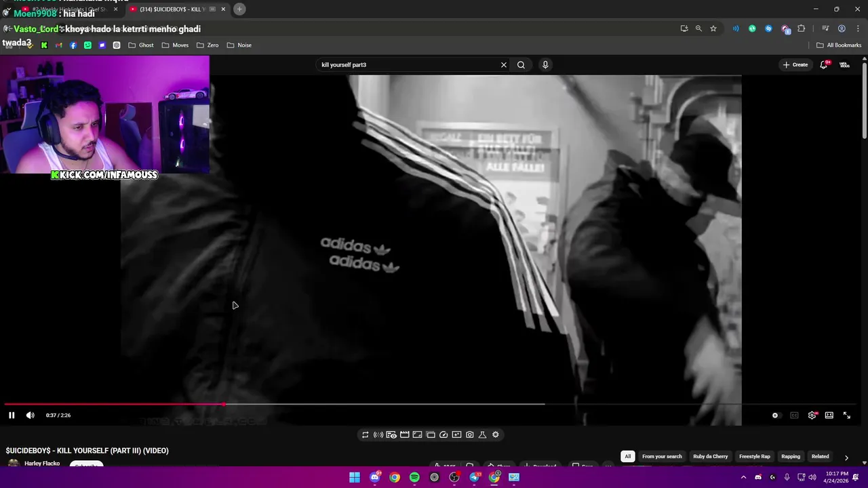Screen dimensions: 868x488
Task: Open a new browser tab with plus button
Action: pos(239,9)
